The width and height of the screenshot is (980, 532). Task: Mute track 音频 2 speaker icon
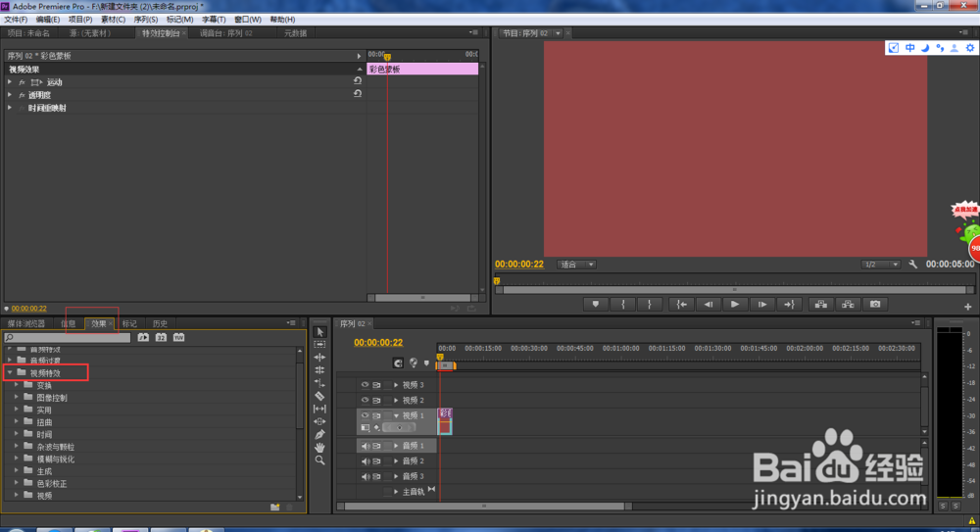coord(365,461)
